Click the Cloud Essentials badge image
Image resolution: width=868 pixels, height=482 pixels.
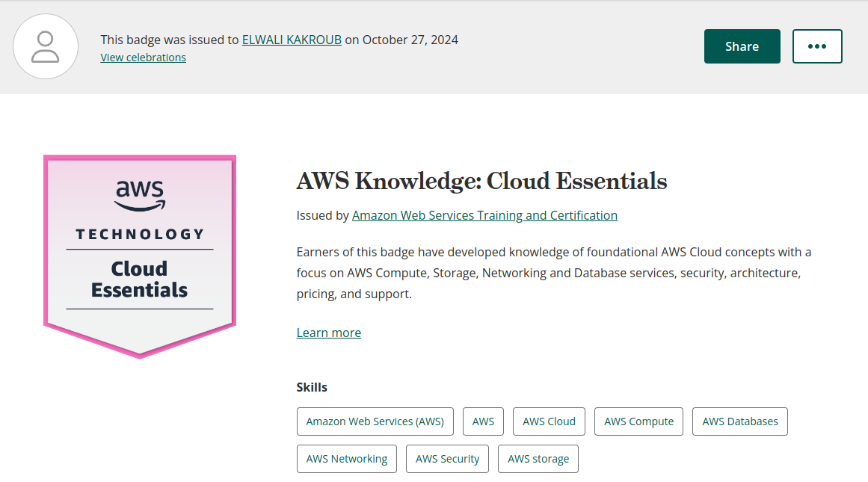coord(140,256)
